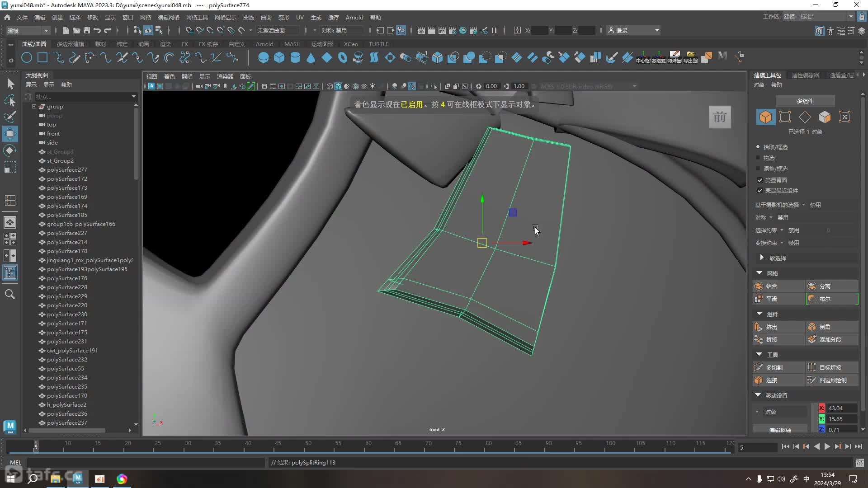
Task: Switch to the 属性编辑器 tab
Action: [x=805, y=75]
